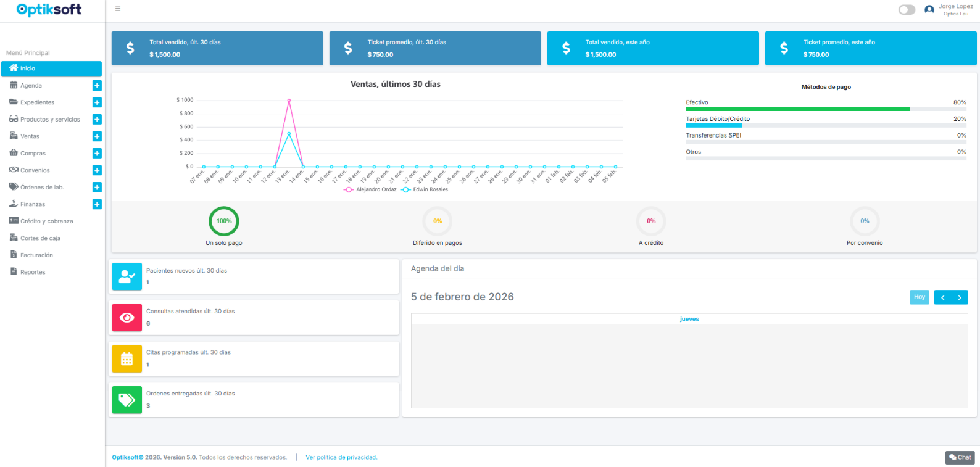Toggle Alejandro Ordaz series in chart legend
Screen dimensions: 980x467
[x=370, y=189]
